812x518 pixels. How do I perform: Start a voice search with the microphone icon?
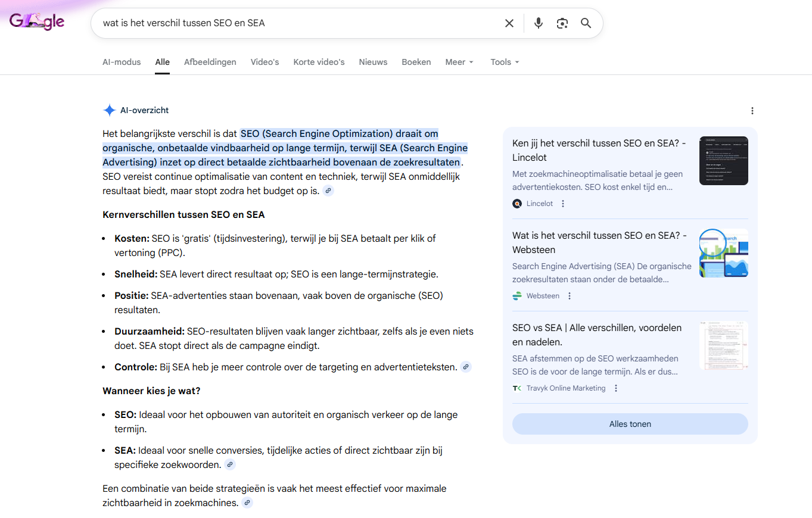coord(538,23)
